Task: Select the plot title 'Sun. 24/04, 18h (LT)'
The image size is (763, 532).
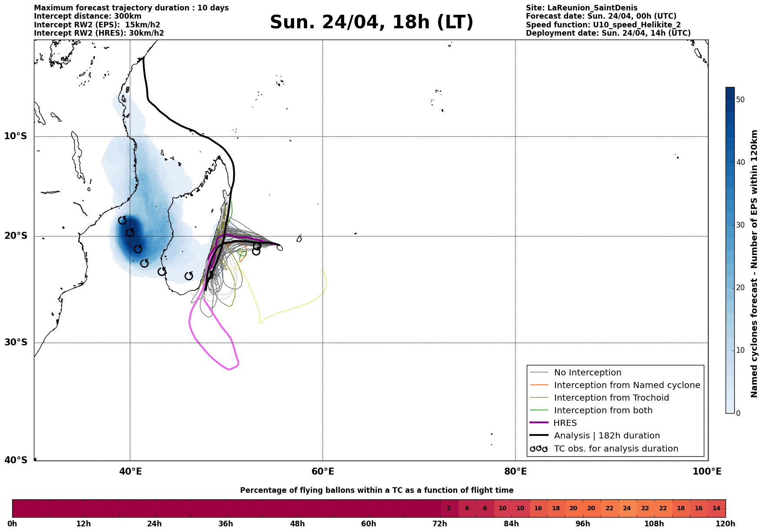Action: pyautogui.click(x=371, y=23)
